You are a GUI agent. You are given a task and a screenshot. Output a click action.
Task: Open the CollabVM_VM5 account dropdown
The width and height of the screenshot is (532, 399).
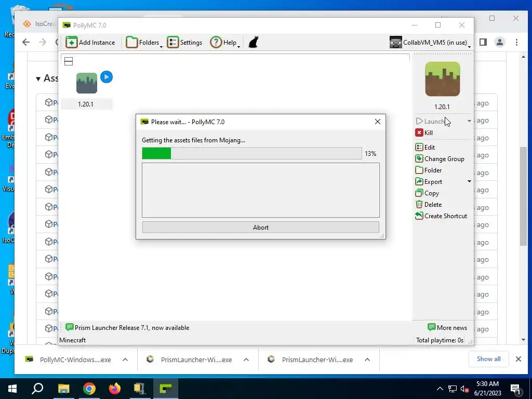click(x=430, y=43)
